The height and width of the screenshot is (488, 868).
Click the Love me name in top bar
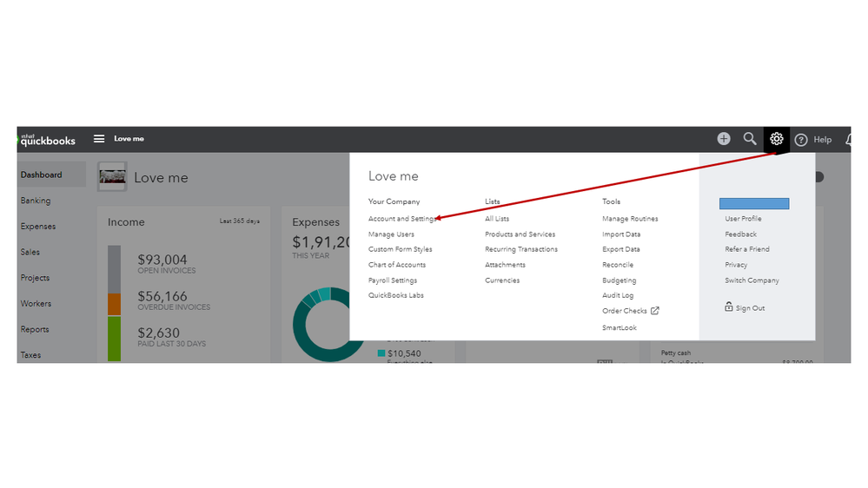129,139
